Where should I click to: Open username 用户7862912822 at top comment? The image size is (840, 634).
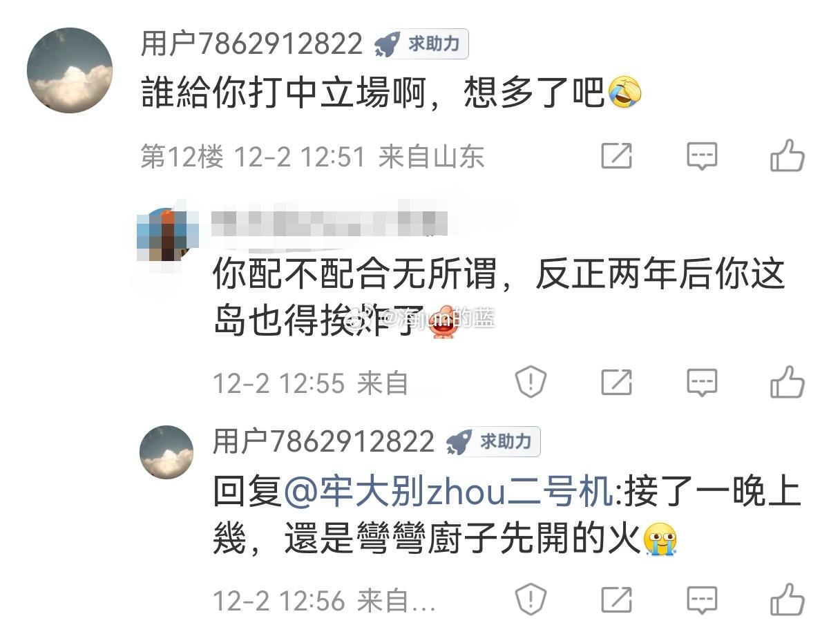[251, 44]
